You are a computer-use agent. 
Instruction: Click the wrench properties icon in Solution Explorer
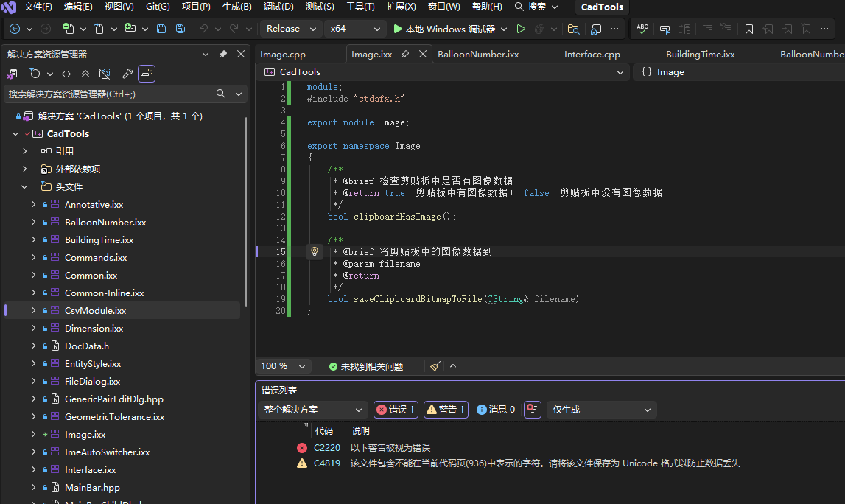(127, 74)
